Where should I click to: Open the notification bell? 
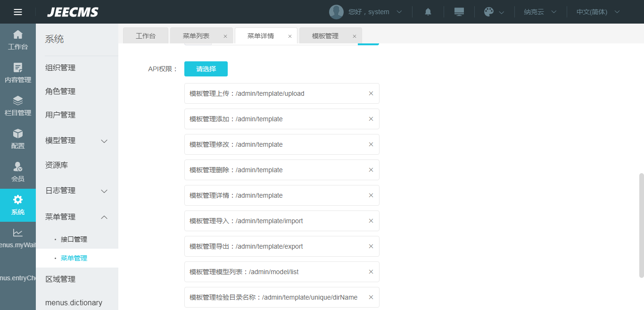coord(428,12)
